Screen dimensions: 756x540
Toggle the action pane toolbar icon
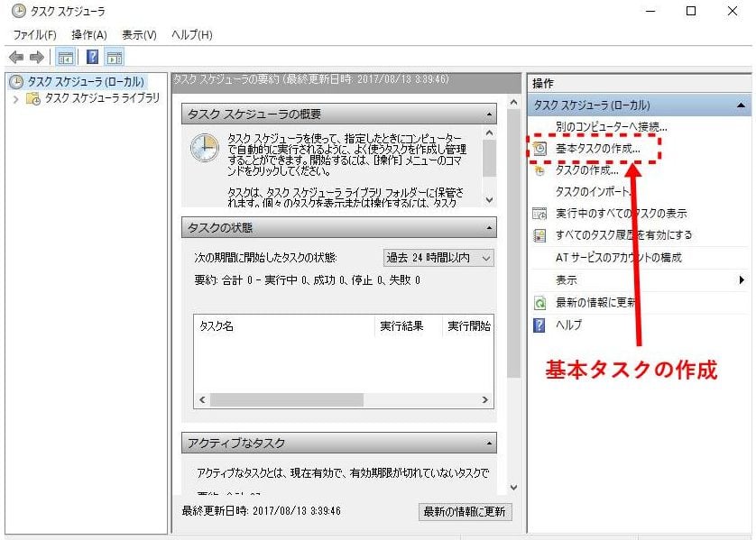[115, 57]
